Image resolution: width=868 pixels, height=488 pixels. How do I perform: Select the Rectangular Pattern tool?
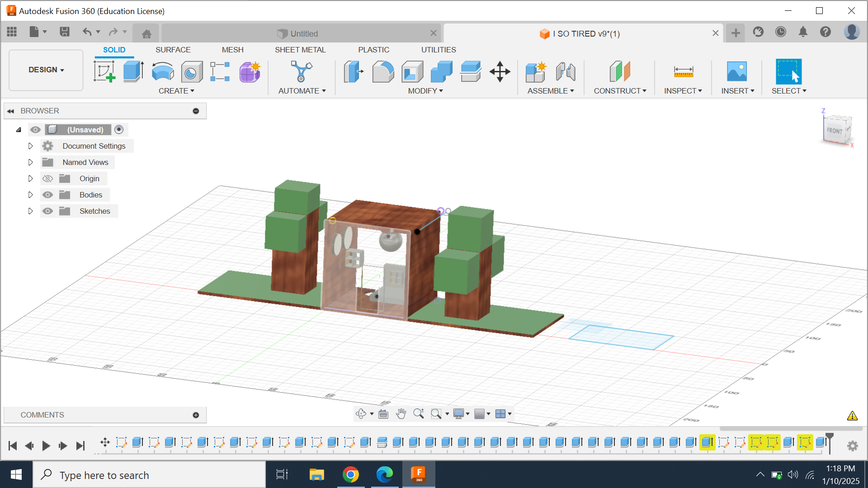pos(220,71)
